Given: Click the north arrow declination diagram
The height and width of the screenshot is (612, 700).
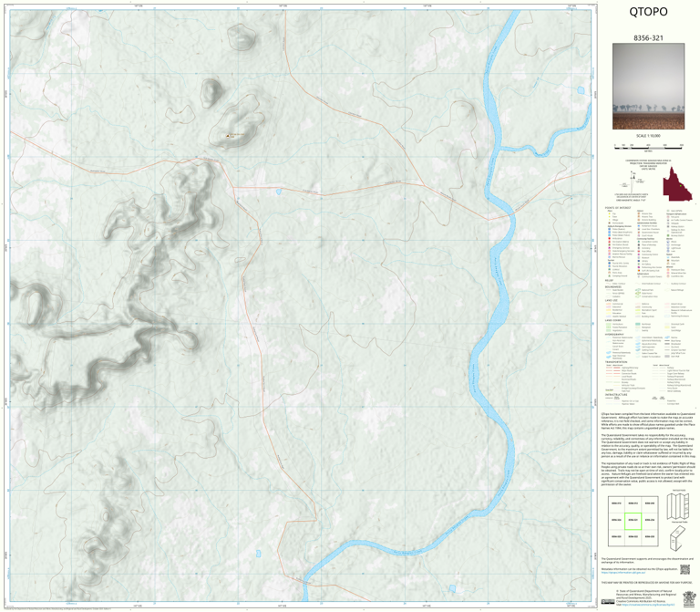Looking at the screenshot, I should (x=632, y=181).
